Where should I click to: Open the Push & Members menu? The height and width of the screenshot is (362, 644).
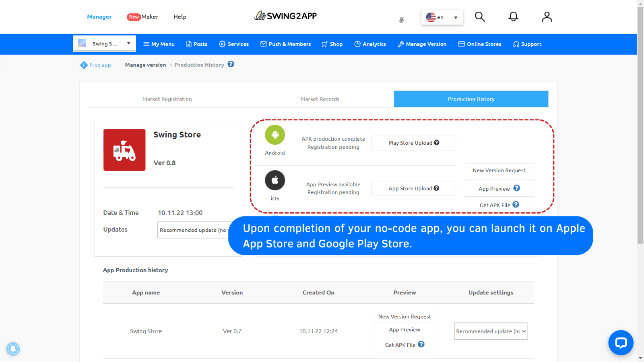coord(285,44)
